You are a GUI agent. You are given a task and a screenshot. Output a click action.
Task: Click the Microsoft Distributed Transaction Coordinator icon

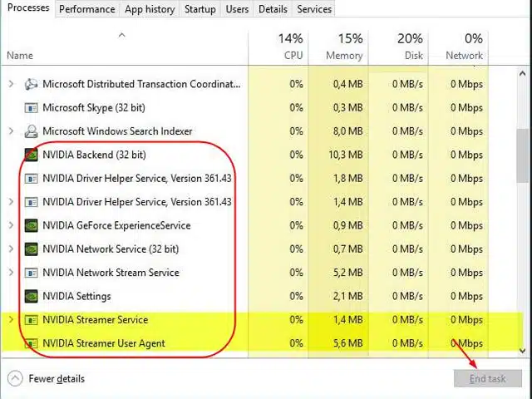(31, 84)
